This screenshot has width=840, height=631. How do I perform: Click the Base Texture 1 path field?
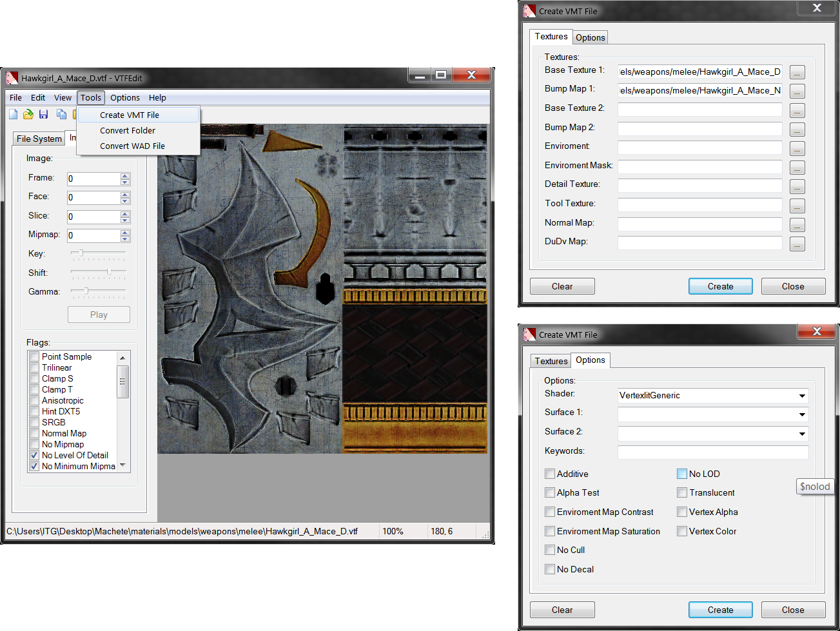click(x=700, y=72)
